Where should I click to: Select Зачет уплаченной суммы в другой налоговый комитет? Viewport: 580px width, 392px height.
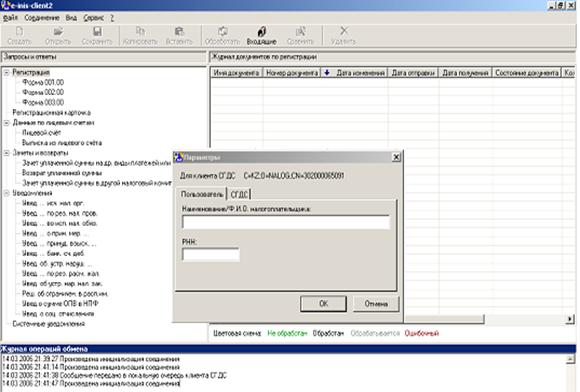[x=97, y=183]
